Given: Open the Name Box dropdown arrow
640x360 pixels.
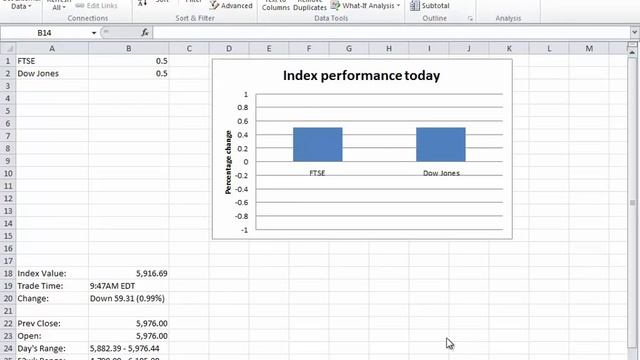Looking at the screenshot, I should tap(94, 33).
